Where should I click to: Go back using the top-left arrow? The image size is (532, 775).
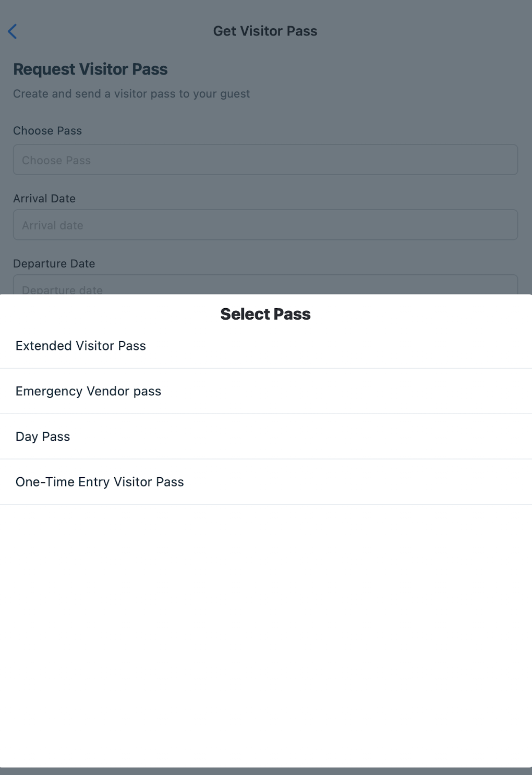(13, 31)
